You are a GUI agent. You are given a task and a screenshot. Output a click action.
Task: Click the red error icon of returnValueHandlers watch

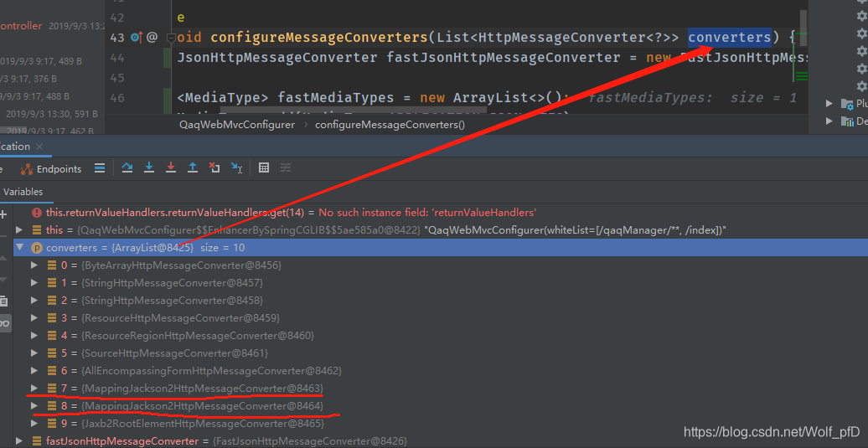37,213
